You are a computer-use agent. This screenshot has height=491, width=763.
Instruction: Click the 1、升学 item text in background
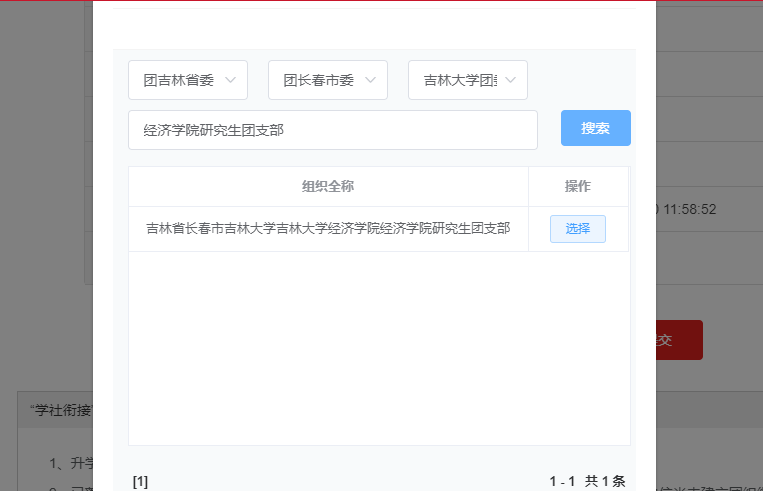70,463
